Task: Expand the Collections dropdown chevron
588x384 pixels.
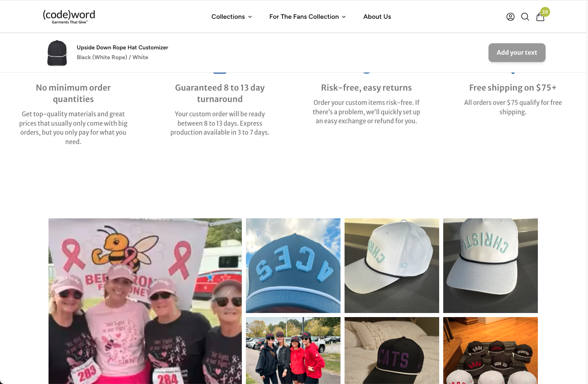Action: pos(250,17)
